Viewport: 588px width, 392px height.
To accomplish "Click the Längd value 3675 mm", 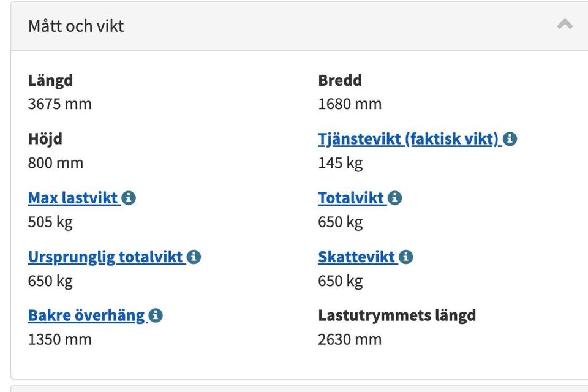I will click(60, 104).
